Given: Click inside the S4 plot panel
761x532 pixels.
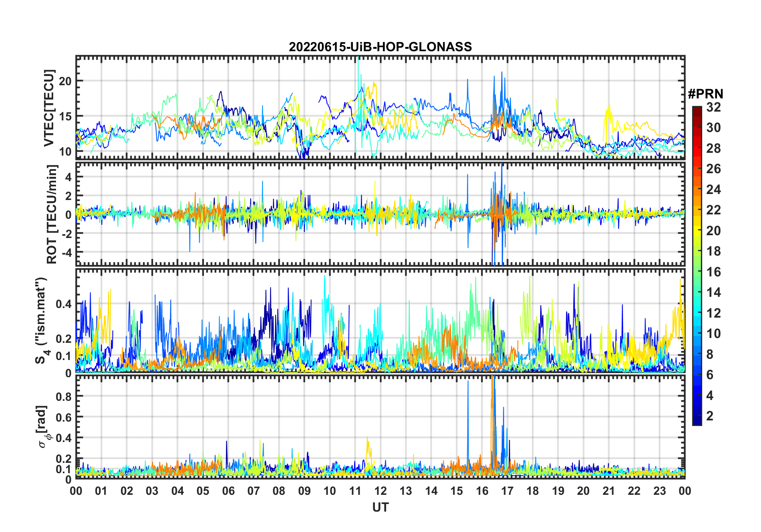Looking at the screenshot, I should tap(380, 320).
